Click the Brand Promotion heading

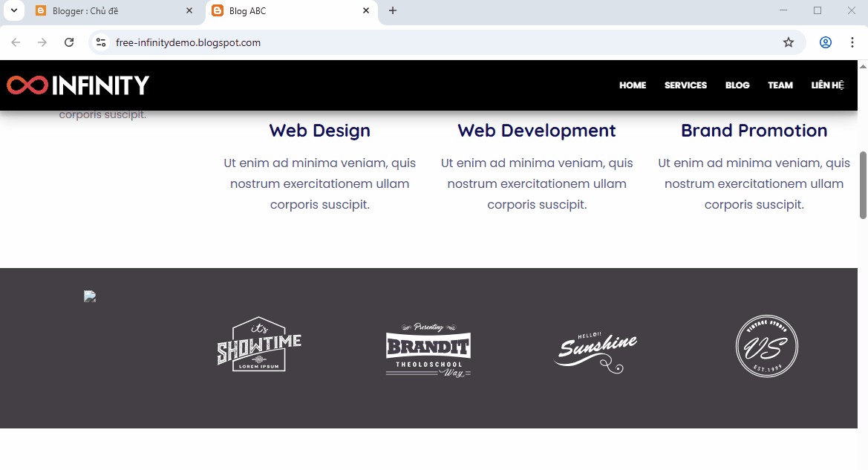754,131
